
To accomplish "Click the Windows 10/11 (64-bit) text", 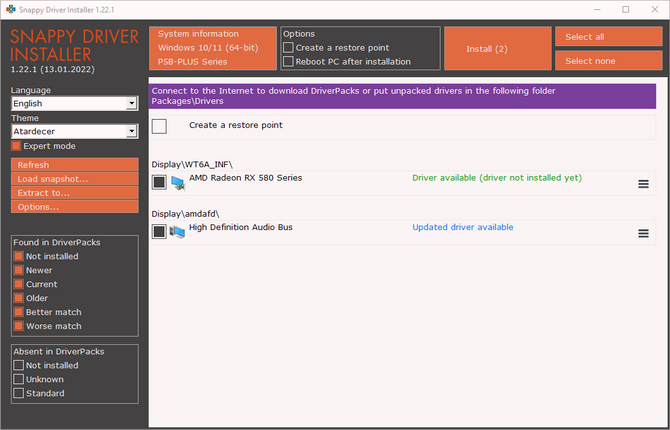I will point(209,48).
